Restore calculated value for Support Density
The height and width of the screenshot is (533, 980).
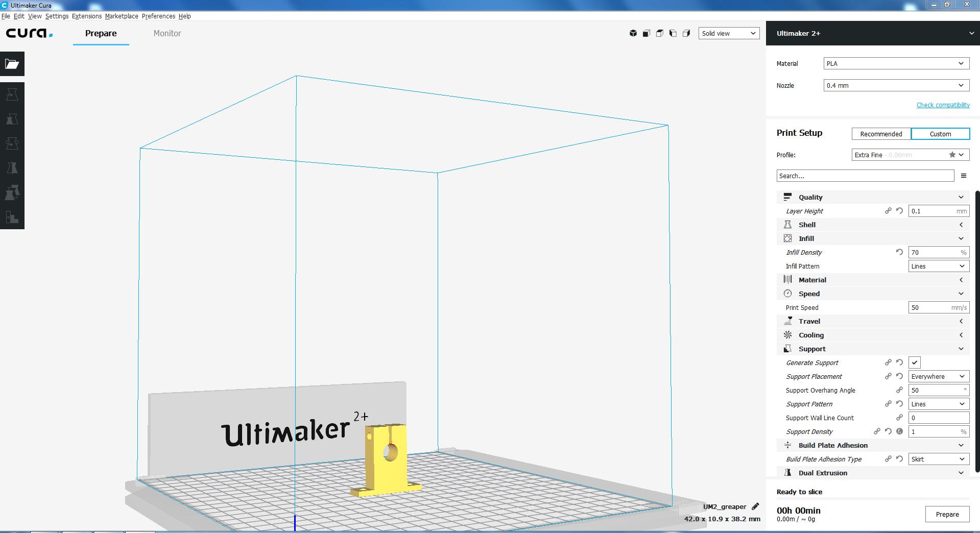coord(899,431)
